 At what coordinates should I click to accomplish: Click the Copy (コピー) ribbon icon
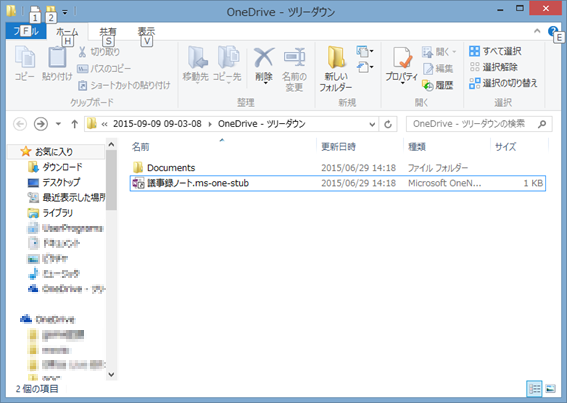[x=24, y=64]
